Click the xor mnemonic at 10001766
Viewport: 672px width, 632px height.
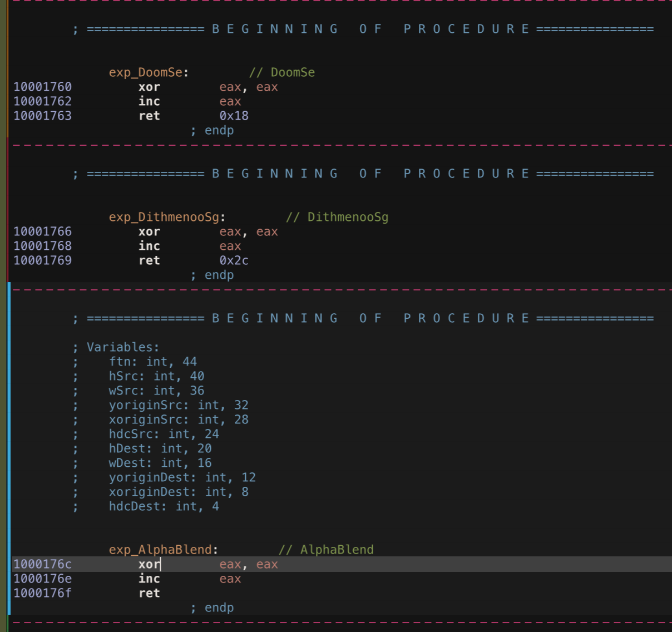(149, 231)
